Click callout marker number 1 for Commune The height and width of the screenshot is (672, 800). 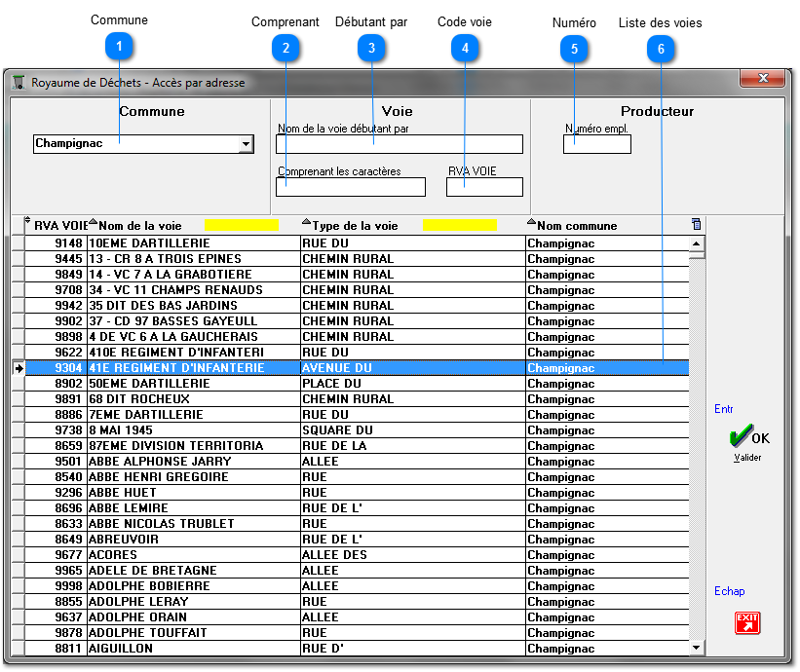(x=119, y=46)
